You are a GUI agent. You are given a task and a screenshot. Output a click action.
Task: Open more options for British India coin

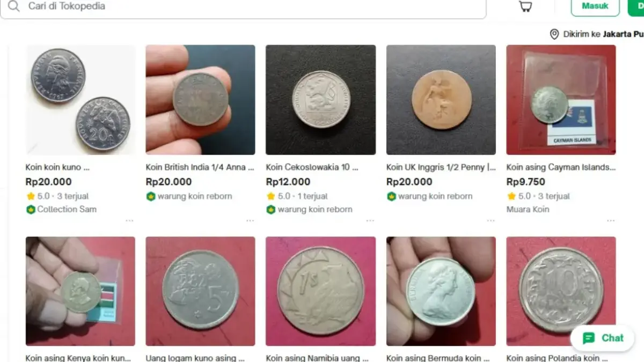pos(250,220)
